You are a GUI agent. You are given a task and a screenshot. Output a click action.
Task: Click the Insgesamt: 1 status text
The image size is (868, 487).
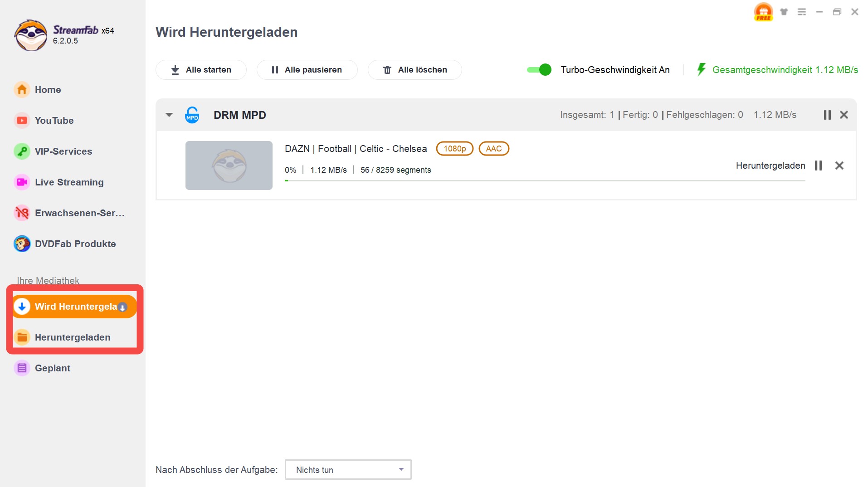click(x=587, y=115)
